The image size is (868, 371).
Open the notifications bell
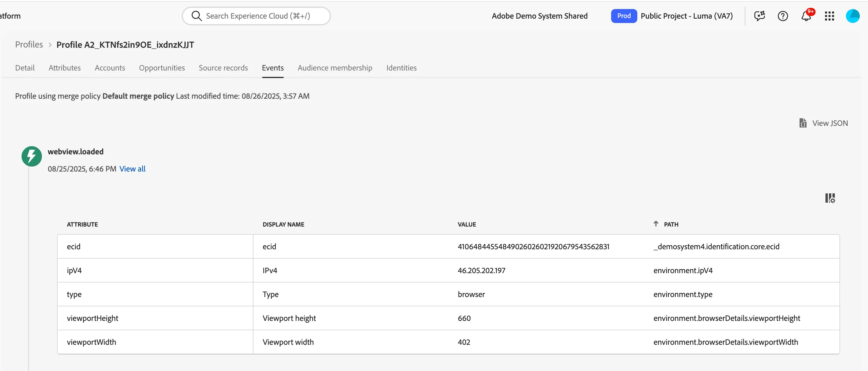[806, 16]
